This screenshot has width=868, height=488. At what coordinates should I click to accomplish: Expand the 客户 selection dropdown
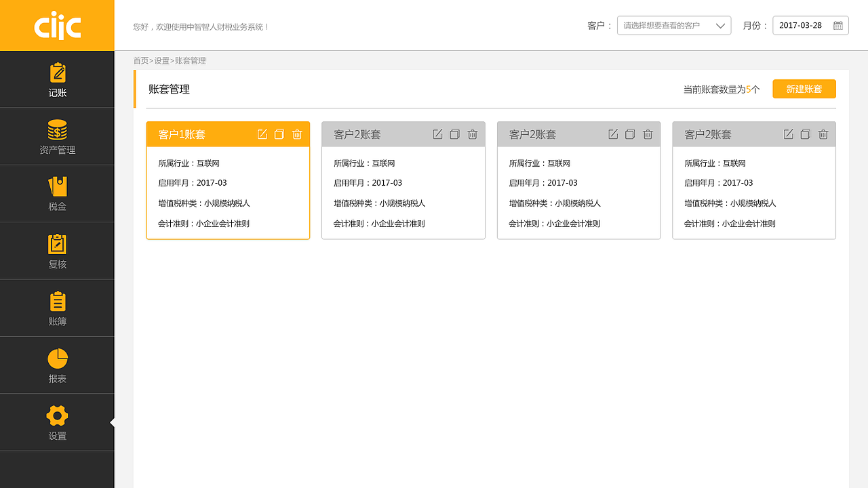pyautogui.click(x=674, y=26)
